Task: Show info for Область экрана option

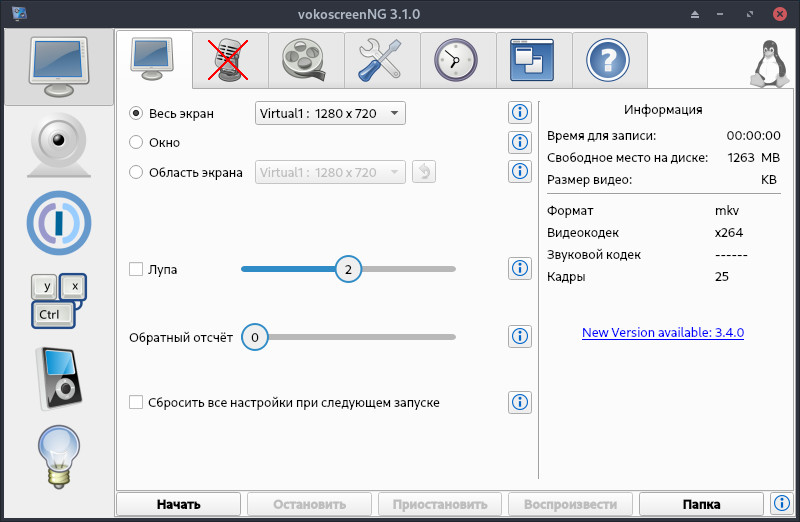Action: point(520,171)
